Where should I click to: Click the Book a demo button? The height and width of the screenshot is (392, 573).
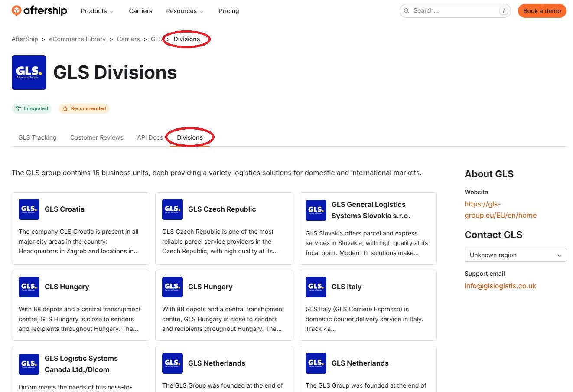click(x=542, y=11)
